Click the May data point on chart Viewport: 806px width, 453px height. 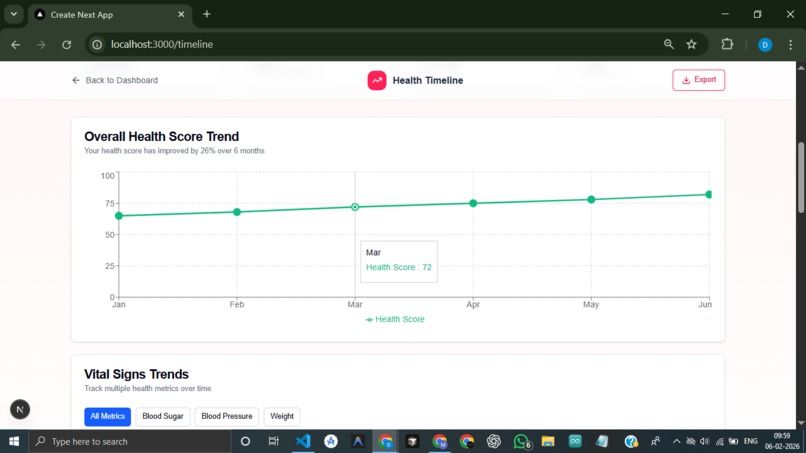coord(591,200)
